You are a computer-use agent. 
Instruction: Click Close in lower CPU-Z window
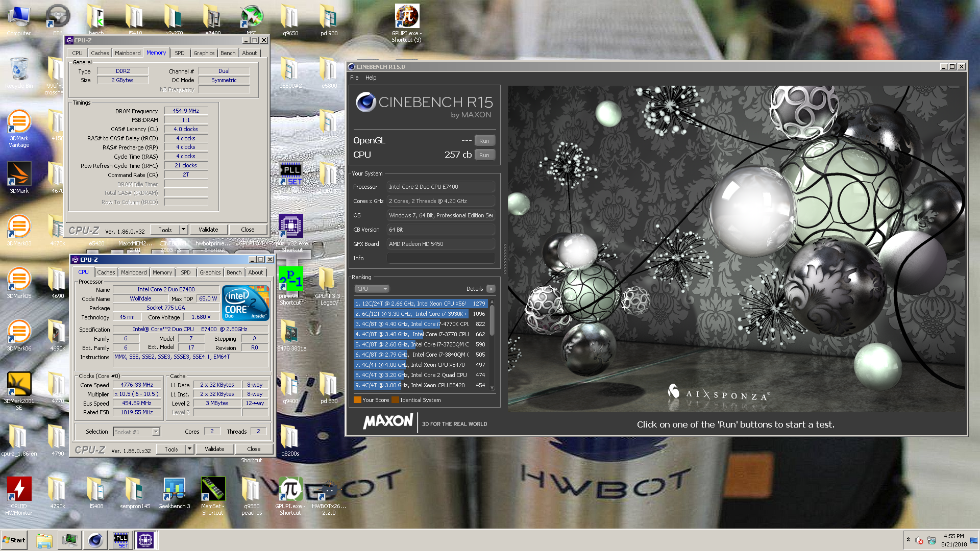(254, 449)
